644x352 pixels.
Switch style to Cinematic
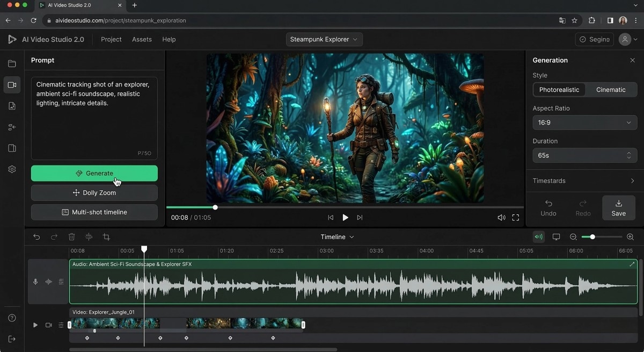click(611, 90)
